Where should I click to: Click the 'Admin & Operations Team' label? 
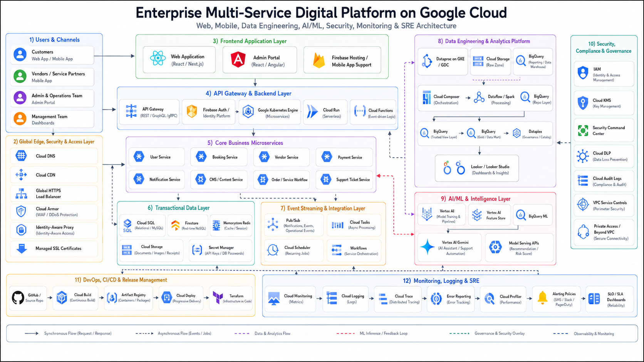pos(57,96)
